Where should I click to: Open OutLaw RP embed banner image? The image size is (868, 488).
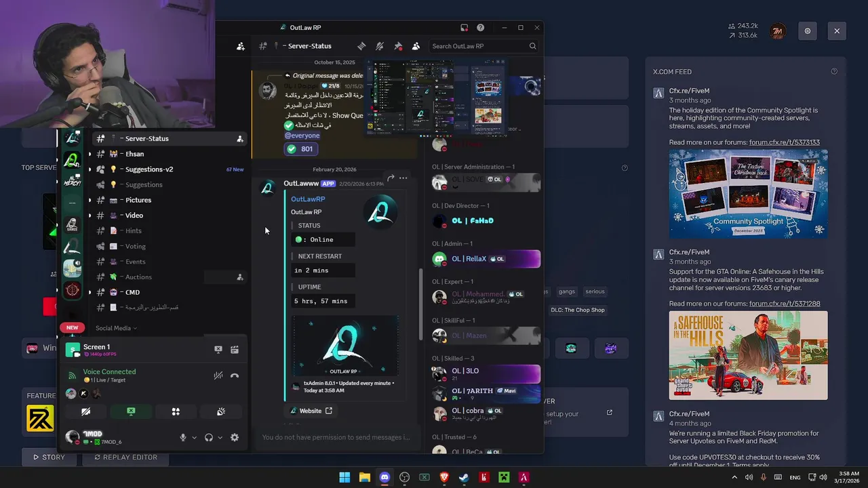[346, 346]
